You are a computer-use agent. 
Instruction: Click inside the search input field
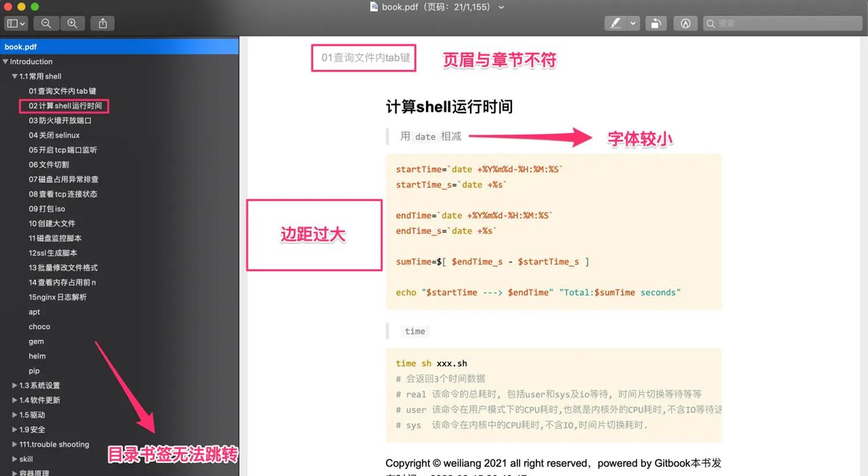coord(780,22)
